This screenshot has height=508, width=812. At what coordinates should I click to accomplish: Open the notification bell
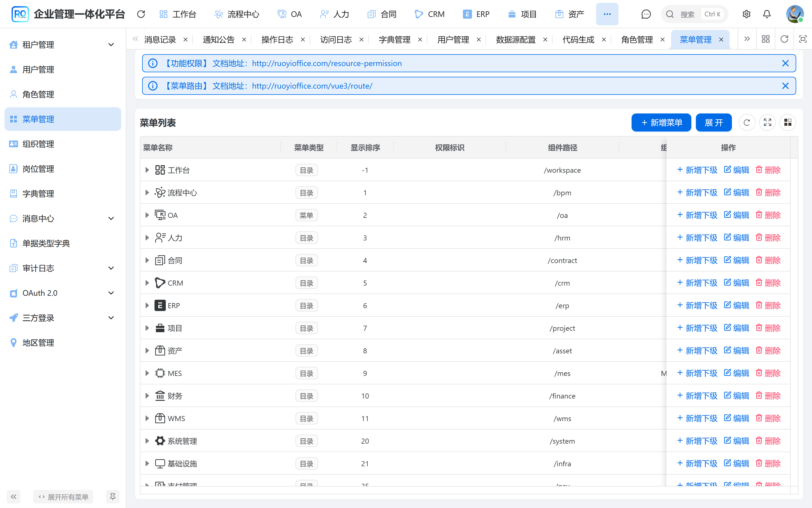point(767,14)
